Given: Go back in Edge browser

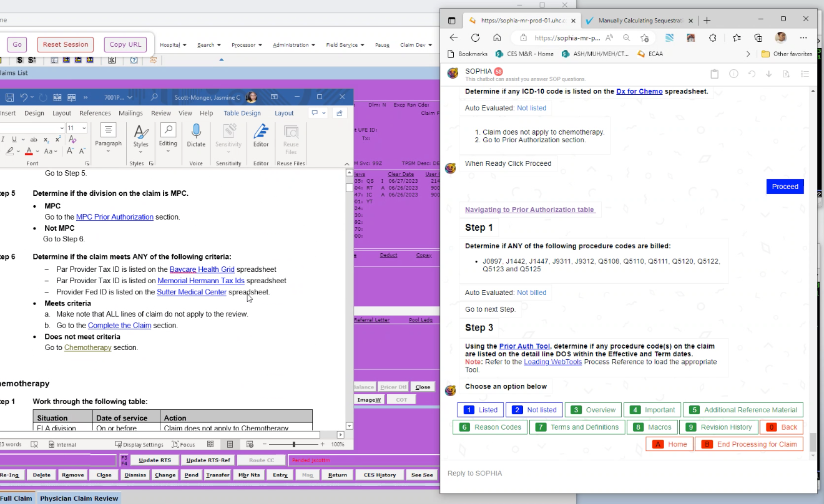Looking at the screenshot, I should (x=454, y=37).
